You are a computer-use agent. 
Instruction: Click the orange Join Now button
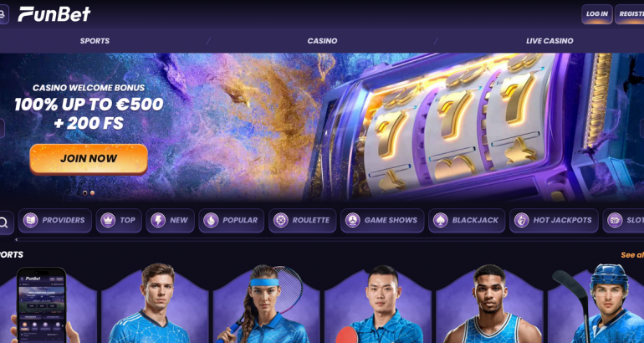(89, 159)
